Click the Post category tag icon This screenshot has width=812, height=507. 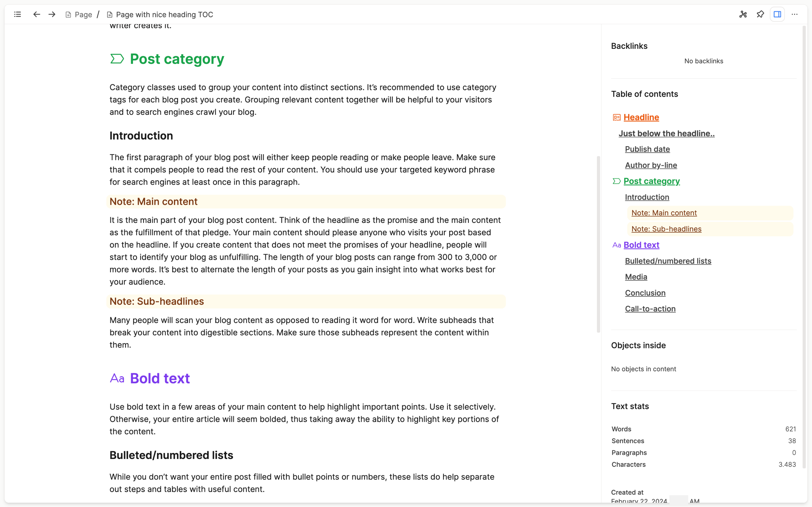coord(117,59)
